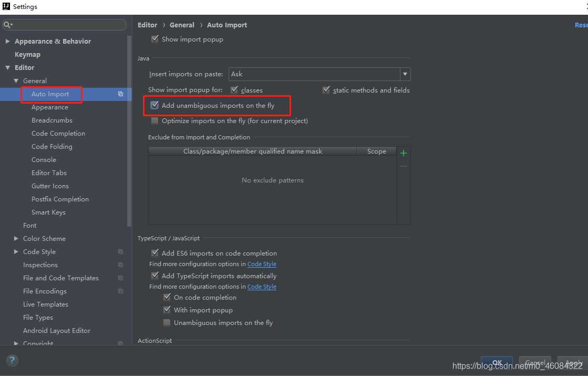The image size is (588, 376).
Task: Click the project-level icon beside Code Style
Action: pyautogui.click(x=120, y=251)
